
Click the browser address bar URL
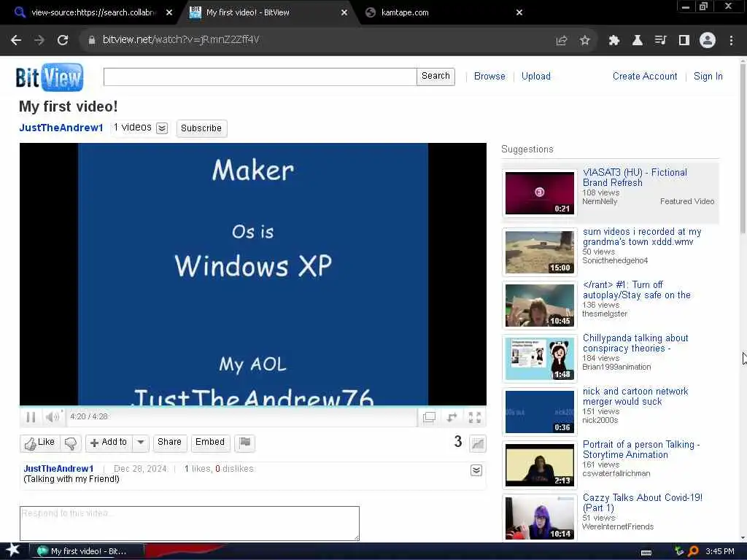(181, 40)
